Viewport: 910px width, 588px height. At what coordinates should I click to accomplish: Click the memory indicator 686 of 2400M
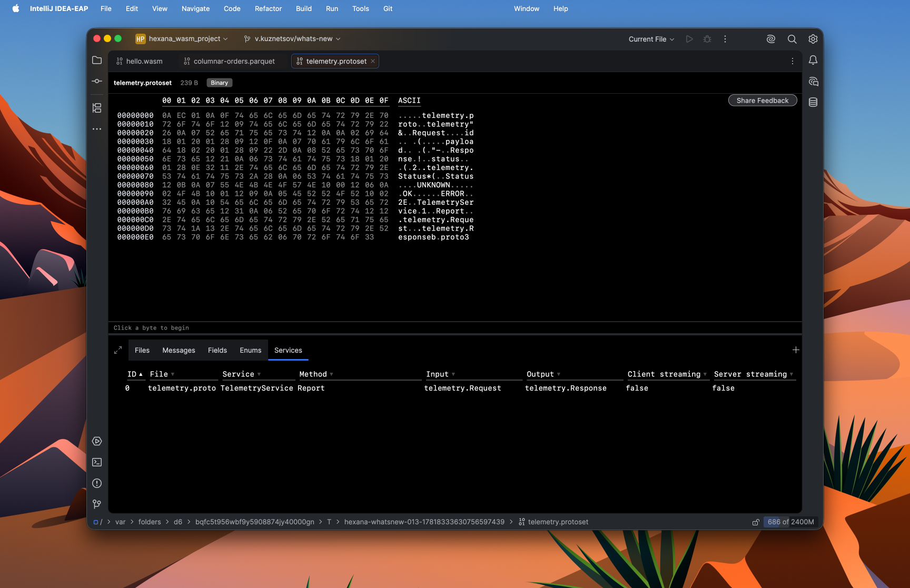point(790,522)
